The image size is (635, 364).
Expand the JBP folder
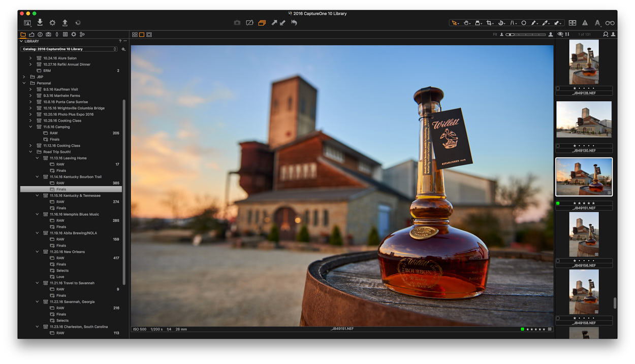click(x=24, y=77)
